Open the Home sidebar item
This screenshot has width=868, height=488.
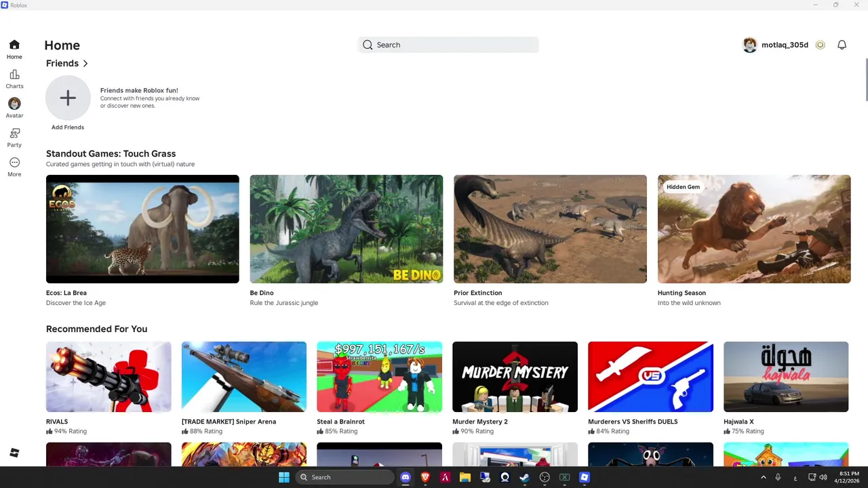click(14, 49)
